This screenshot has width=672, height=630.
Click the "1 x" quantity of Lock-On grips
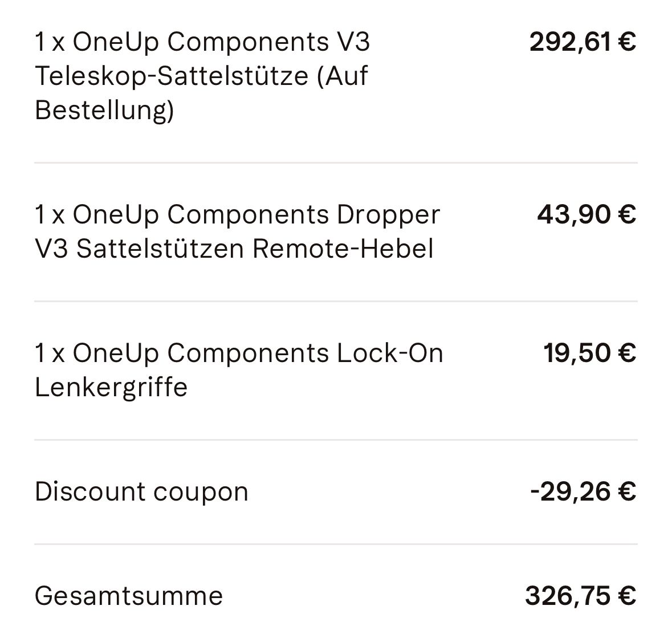coord(50,353)
